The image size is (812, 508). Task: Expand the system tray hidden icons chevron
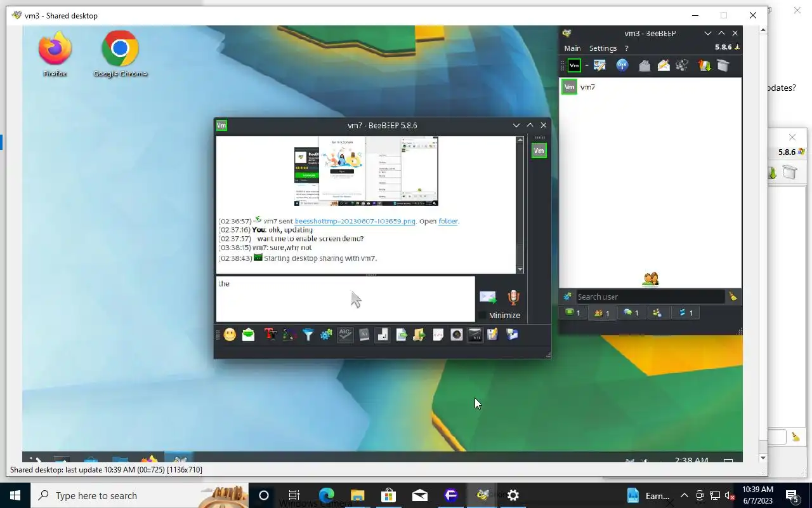point(684,495)
